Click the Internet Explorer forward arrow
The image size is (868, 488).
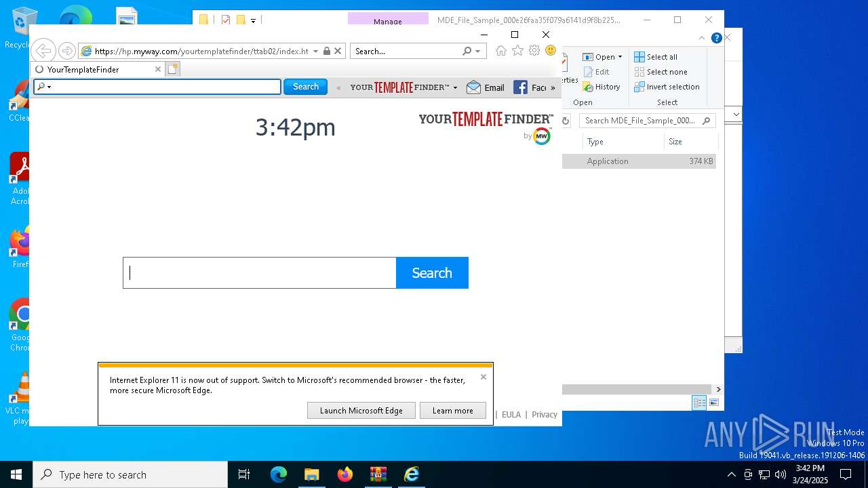66,51
